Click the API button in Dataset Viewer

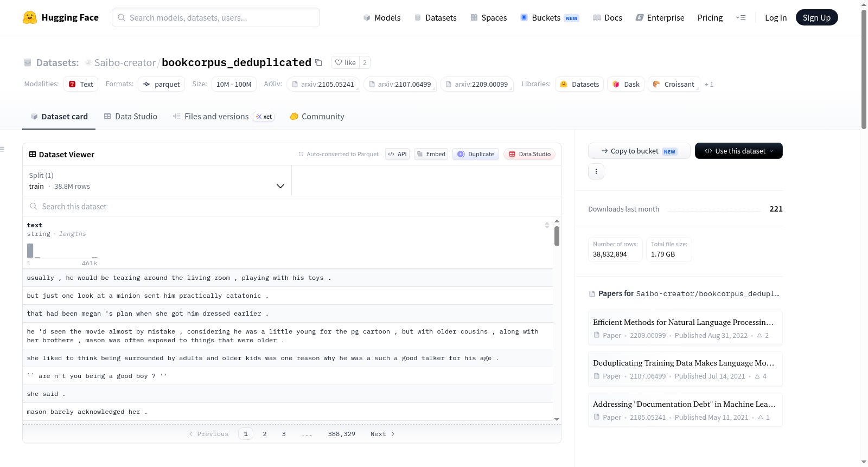click(x=397, y=154)
